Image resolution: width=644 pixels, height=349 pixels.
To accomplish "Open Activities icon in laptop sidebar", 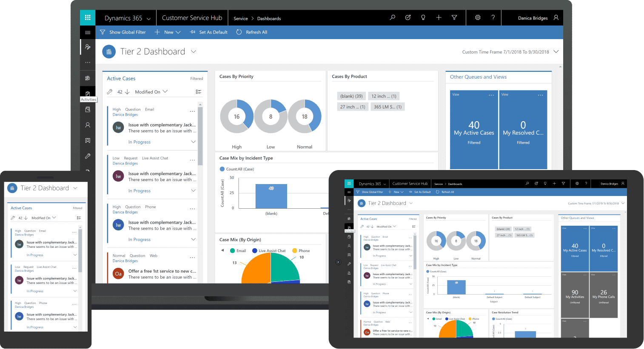I will [88, 94].
